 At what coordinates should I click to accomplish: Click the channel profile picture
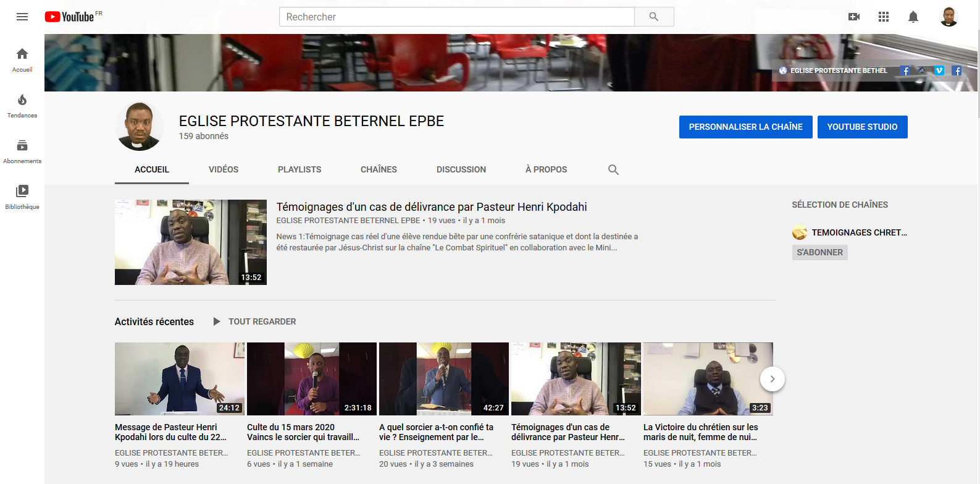[140, 126]
